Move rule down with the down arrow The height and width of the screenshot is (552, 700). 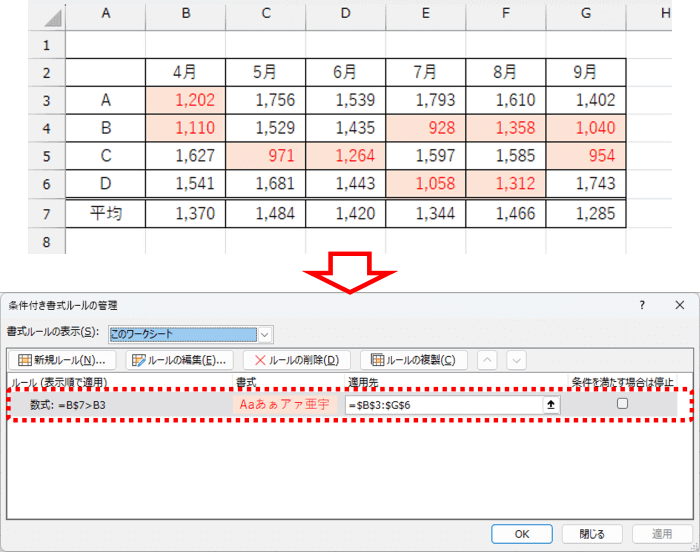pos(516,360)
